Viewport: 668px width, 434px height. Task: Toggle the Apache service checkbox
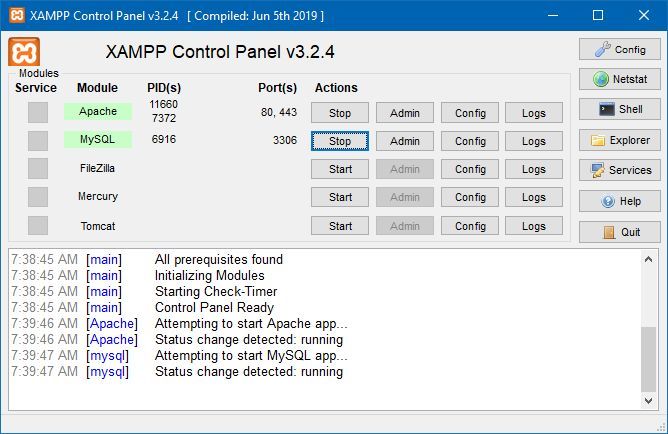(38, 112)
